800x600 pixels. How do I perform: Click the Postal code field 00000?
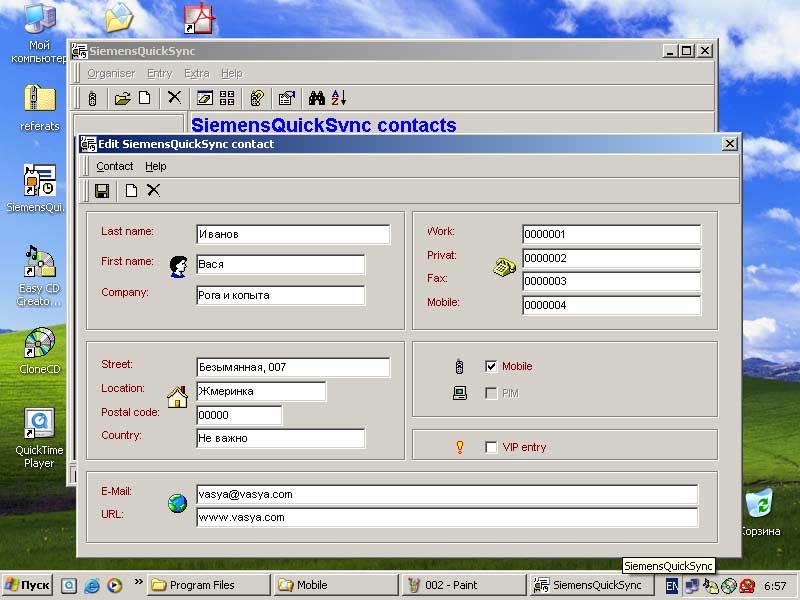[x=239, y=415]
